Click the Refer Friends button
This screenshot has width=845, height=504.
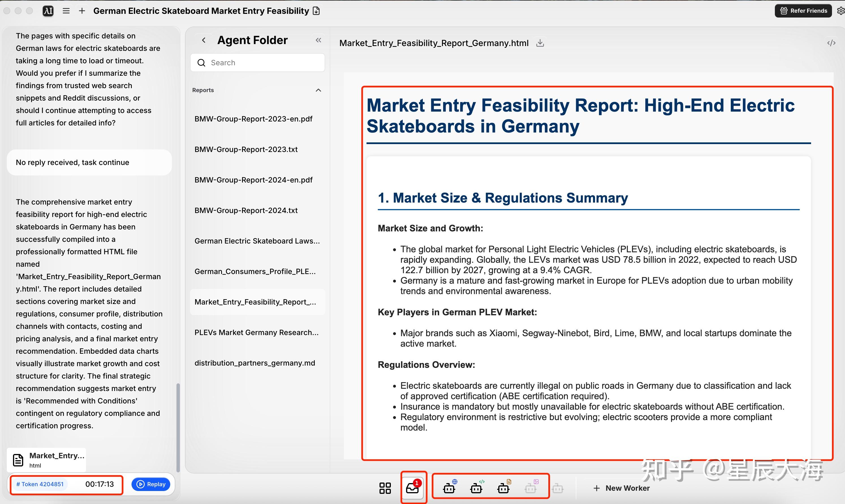point(803,11)
